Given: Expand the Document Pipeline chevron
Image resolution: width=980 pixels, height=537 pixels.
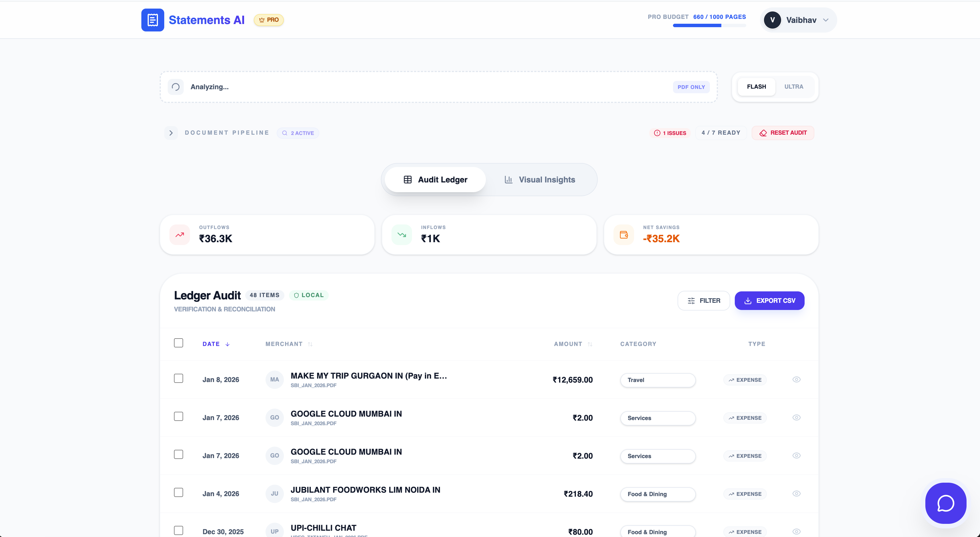Looking at the screenshot, I should coord(171,133).
